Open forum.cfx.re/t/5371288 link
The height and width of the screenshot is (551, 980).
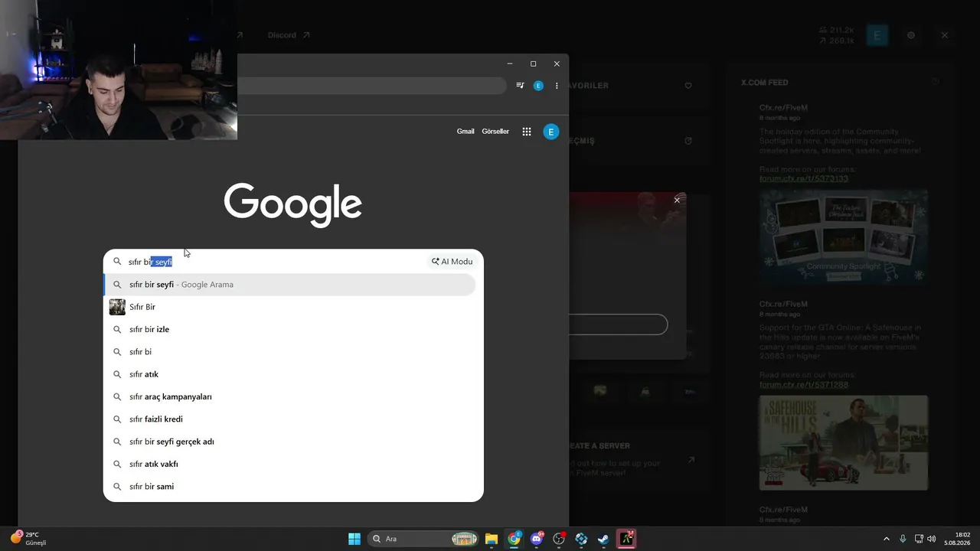point(804,385)
